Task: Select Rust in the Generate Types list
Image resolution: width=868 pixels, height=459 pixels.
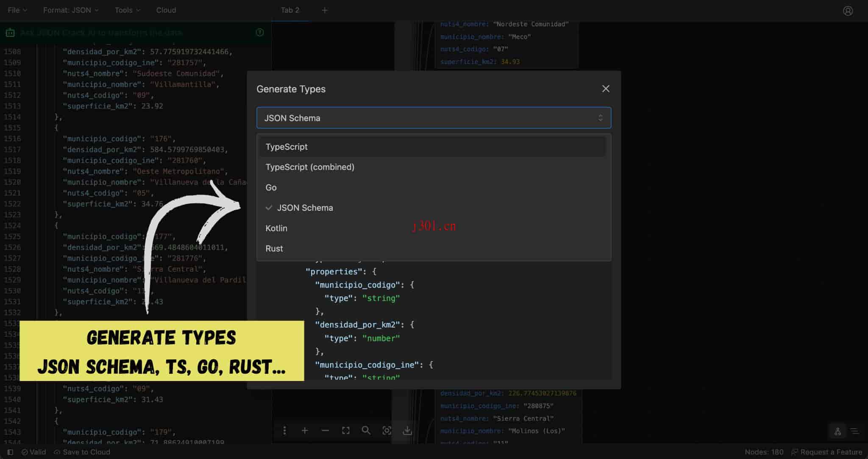Action: pos(274,248)
